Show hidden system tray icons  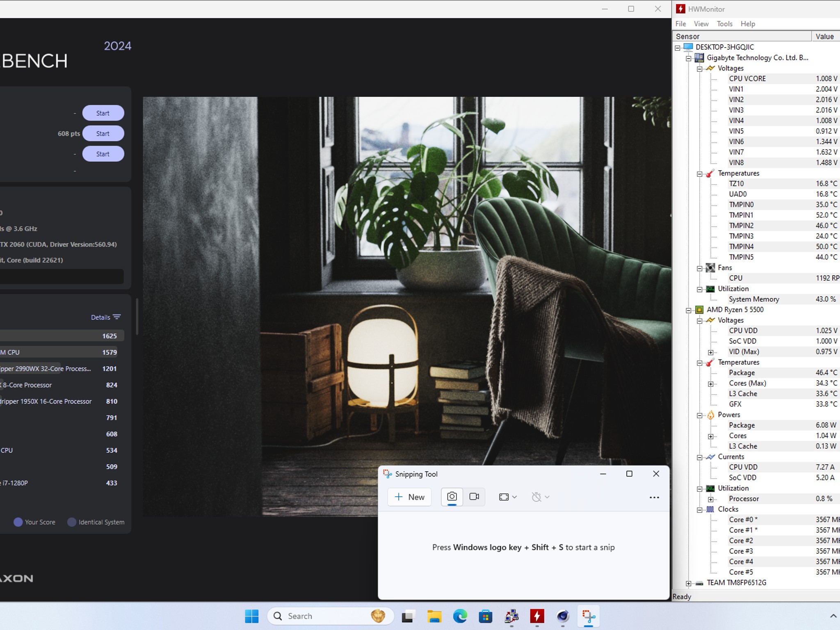833,616
